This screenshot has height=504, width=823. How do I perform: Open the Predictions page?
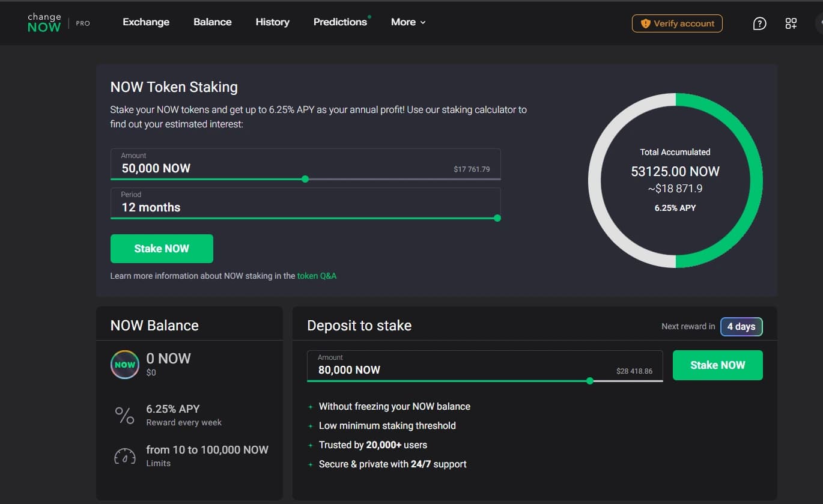point(340,22)
